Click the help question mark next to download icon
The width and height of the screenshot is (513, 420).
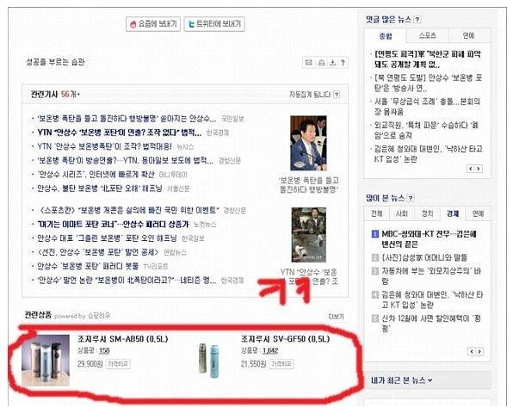click(343, 63)
